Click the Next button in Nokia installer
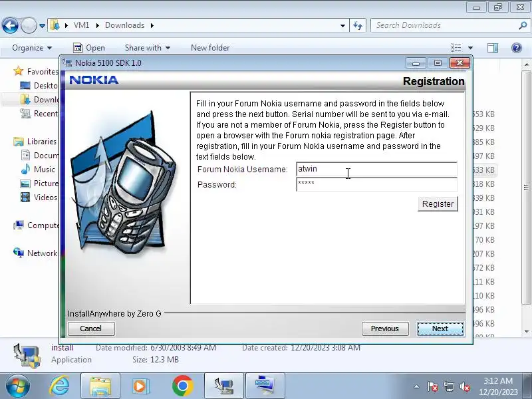Screen dimensions: 532x399 coord(440,329)
